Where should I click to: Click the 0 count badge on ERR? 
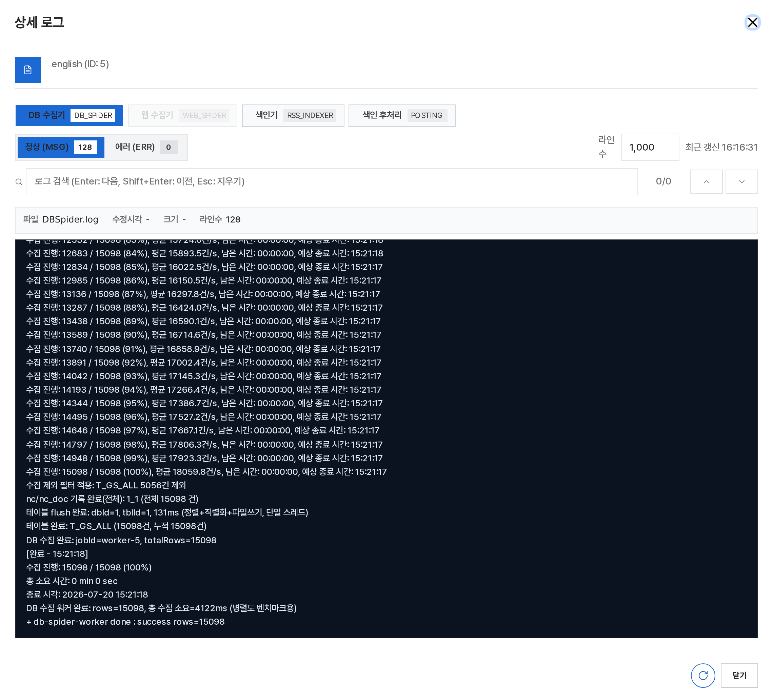[168, 147]
